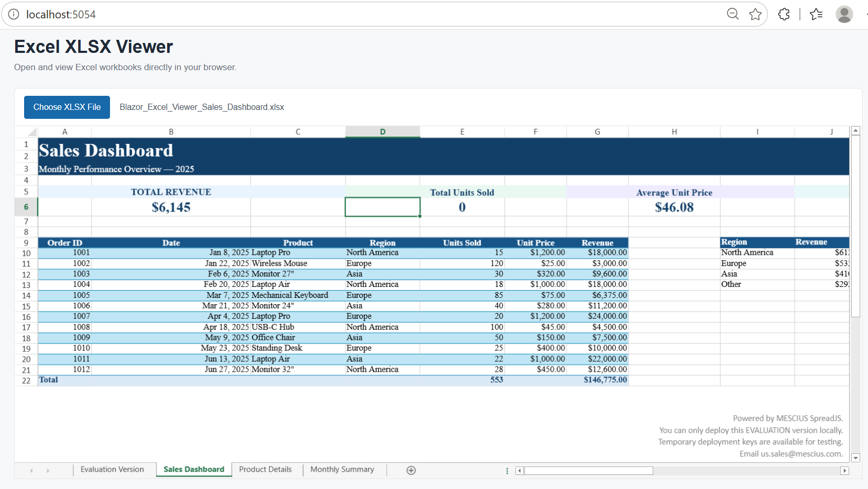Select row 6 header

click(x=26, y=207)
